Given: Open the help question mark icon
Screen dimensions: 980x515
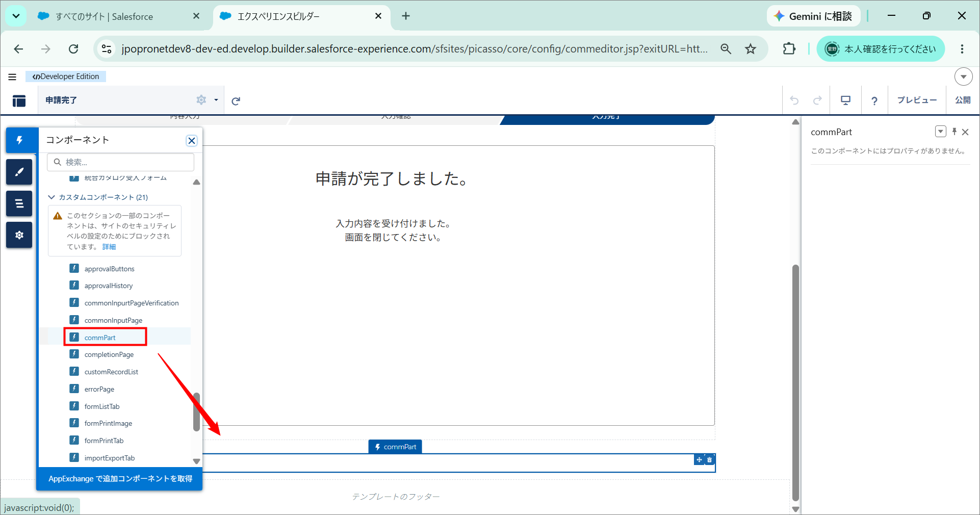Looking at the screenshot, I should (x=874, y=100).
